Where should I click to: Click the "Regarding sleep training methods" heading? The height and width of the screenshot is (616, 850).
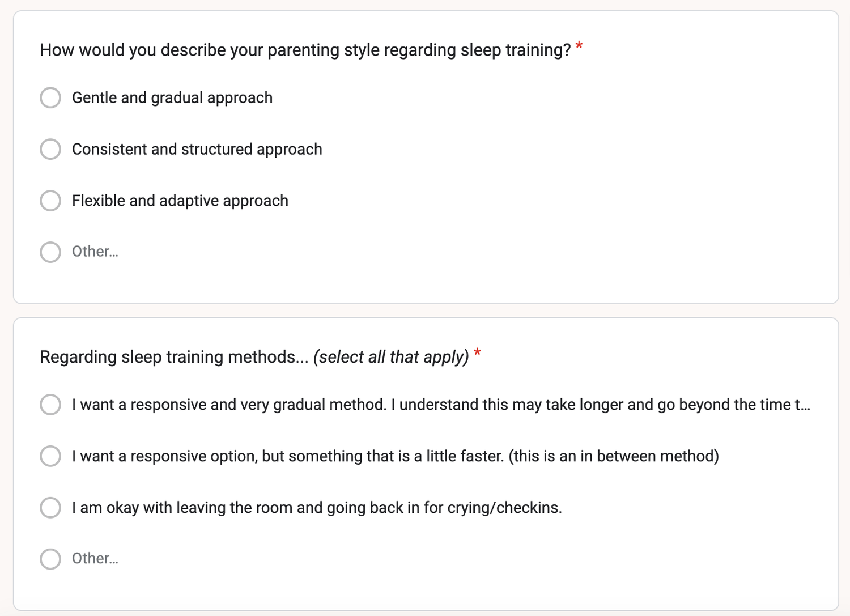[x=174, y=357]
